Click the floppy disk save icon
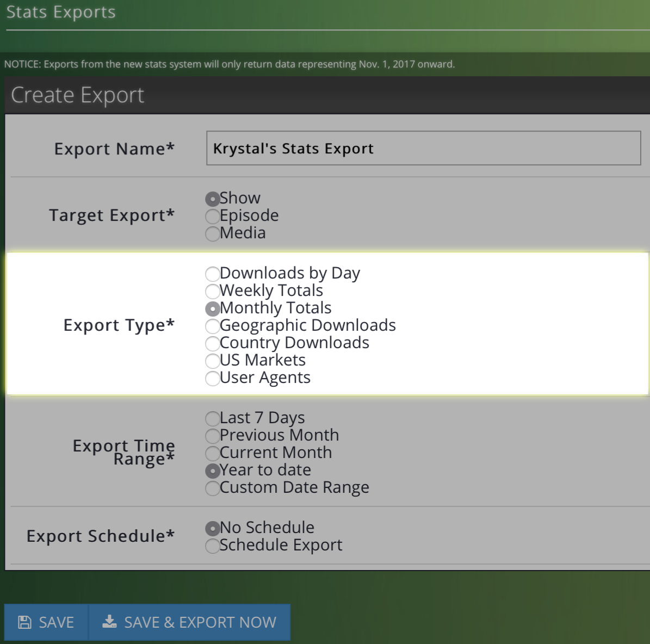This screenshot has width=650, height=644. pyautogui.click(x=25, y=622)
